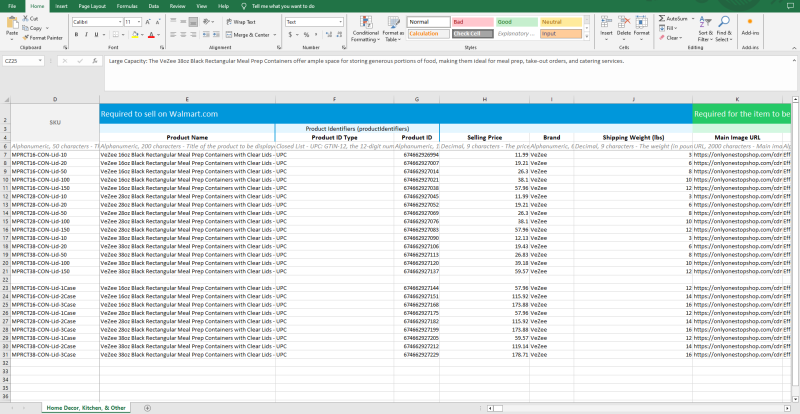Activate the Format Painter brush
This screenshot has height=414, width=800.
26,38
